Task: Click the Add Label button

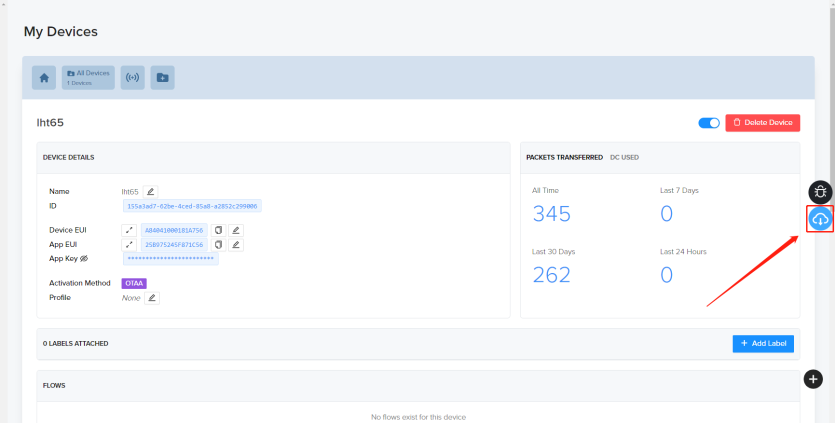Action: [x=763, y=344]
